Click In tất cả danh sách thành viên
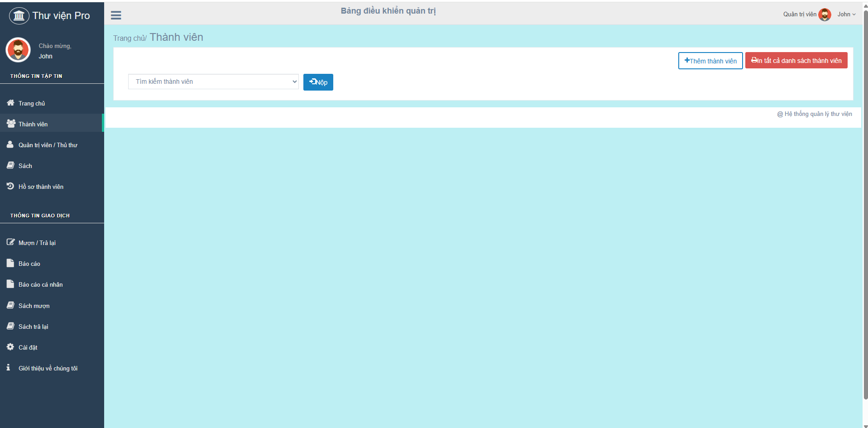 click(x=796, y=61)
